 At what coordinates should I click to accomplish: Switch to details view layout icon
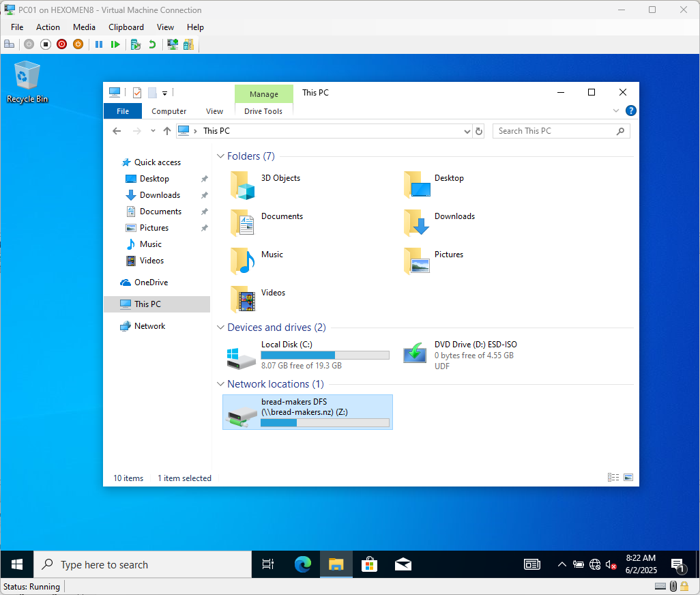(613, 478)
